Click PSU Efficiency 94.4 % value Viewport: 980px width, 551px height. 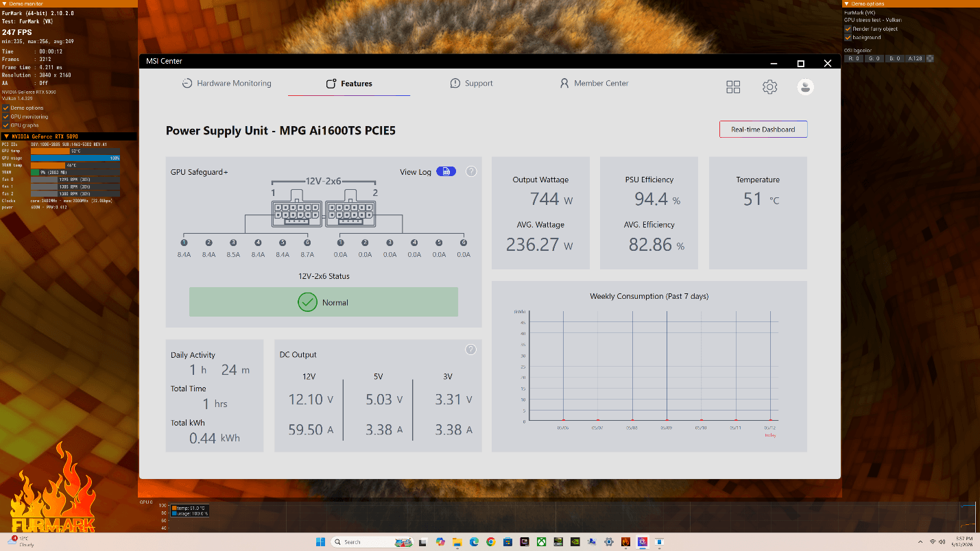[657, 199]
